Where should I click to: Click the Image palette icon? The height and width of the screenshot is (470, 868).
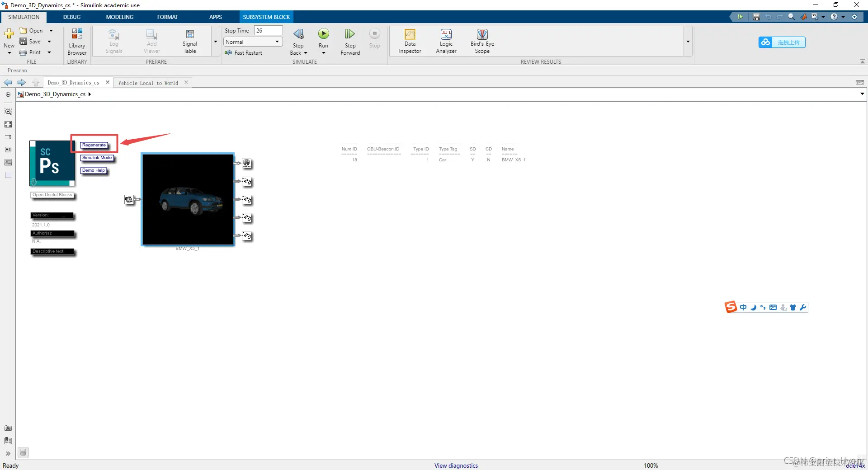pos(8,162)
